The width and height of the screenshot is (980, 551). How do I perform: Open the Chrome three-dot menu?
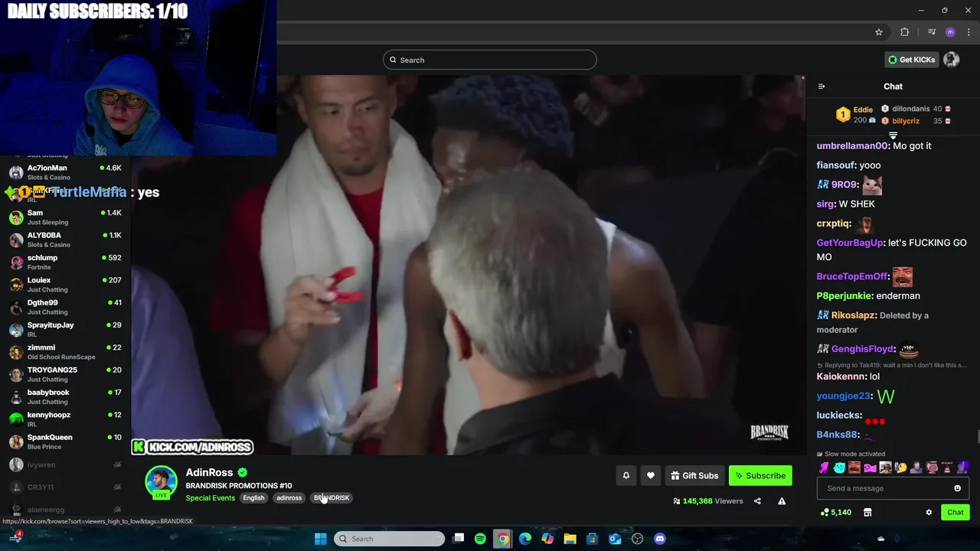click(x=969, y=32)
